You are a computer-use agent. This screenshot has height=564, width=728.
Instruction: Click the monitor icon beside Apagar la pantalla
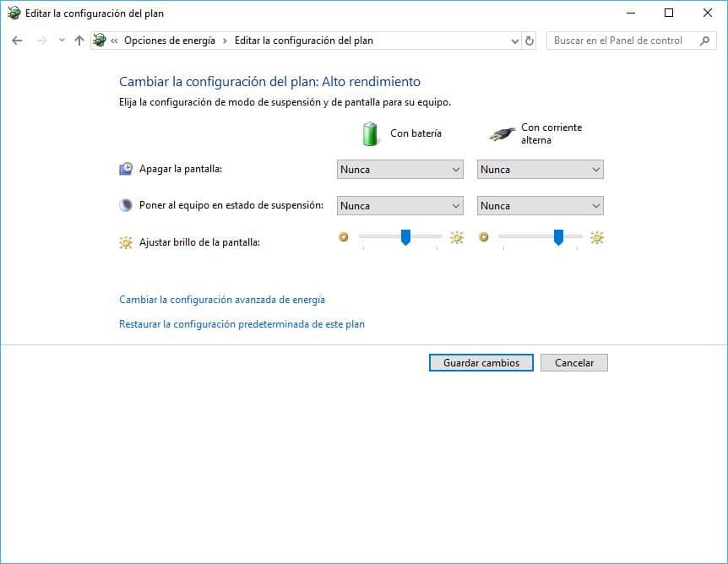(127, 169)
